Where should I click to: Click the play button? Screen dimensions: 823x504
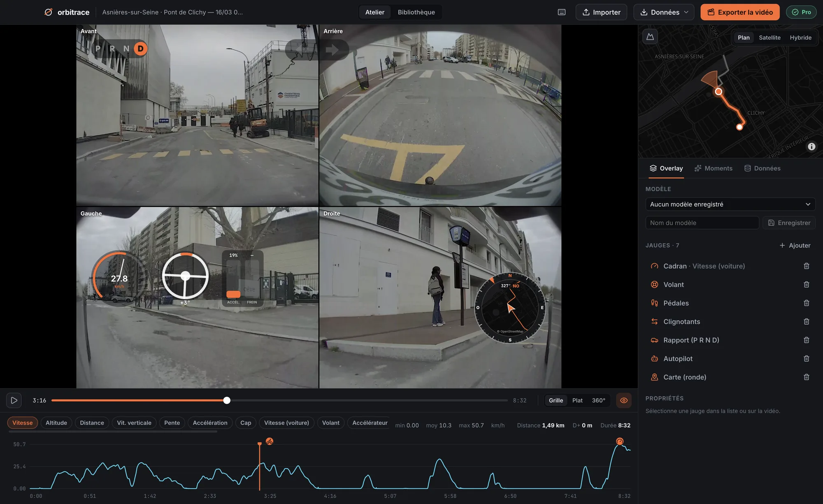coord(14,400)
